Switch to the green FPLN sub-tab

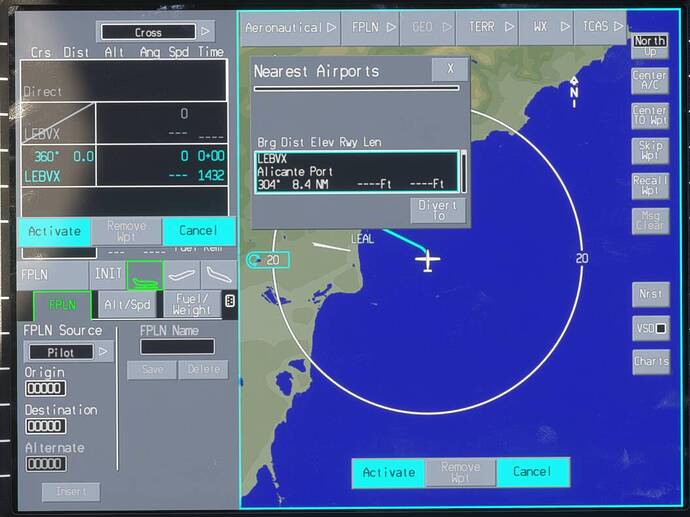[62, 304]
